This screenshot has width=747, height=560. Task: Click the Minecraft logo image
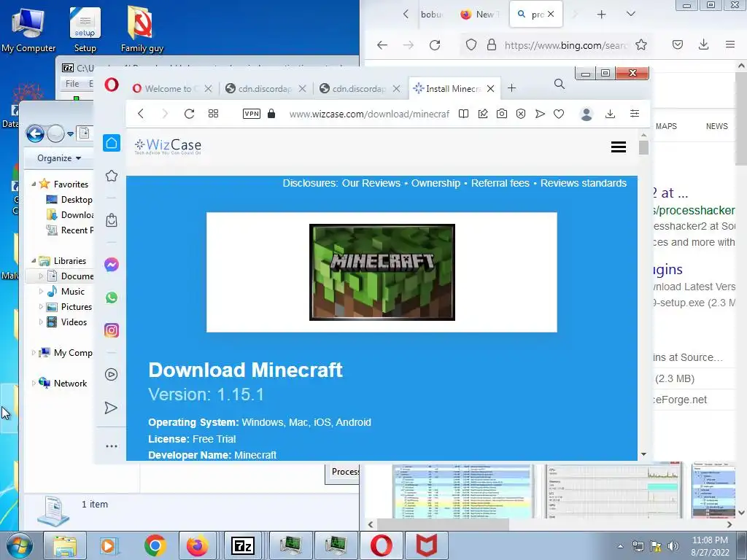382,273
